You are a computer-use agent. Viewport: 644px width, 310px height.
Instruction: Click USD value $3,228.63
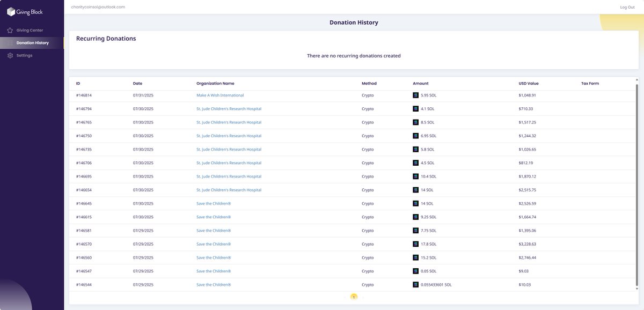528,244
